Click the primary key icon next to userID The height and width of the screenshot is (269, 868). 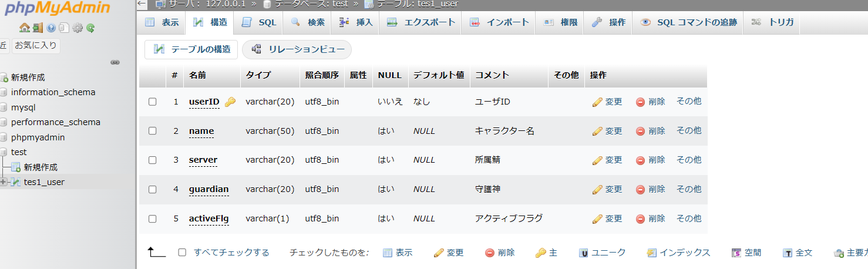pos(230,102)
